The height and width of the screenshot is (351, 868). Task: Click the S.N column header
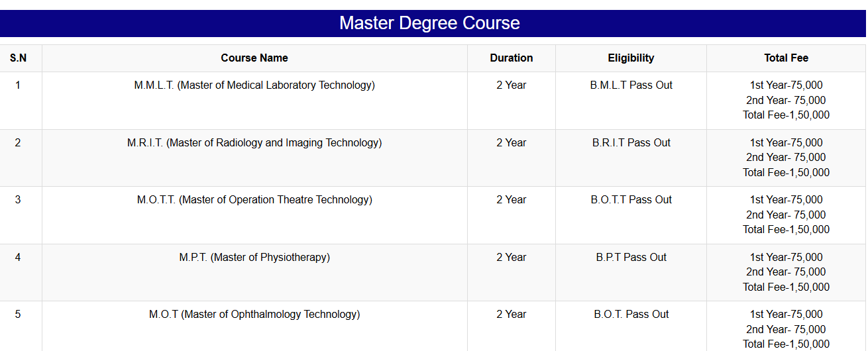click(19, 58)
